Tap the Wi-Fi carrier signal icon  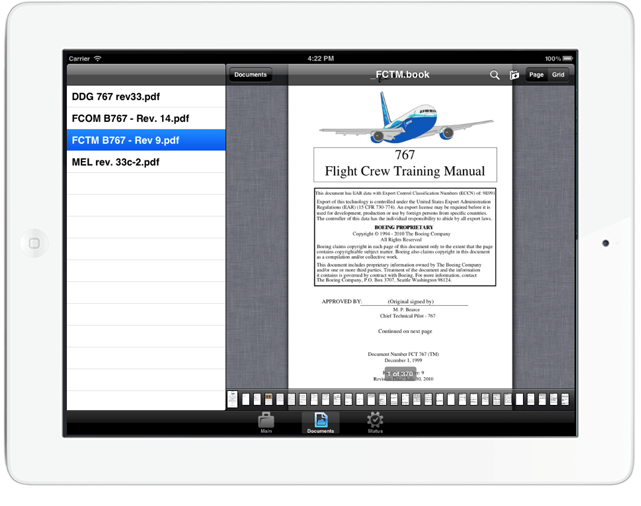coord(98,59)
